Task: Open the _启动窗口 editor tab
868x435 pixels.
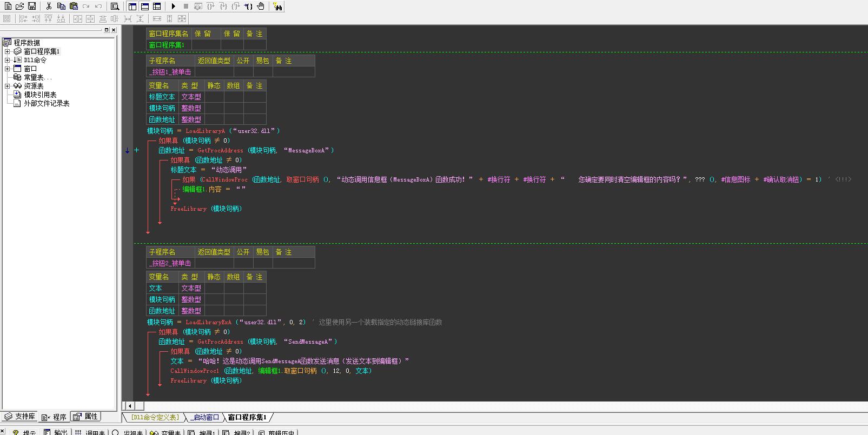Action: [204, 417]
